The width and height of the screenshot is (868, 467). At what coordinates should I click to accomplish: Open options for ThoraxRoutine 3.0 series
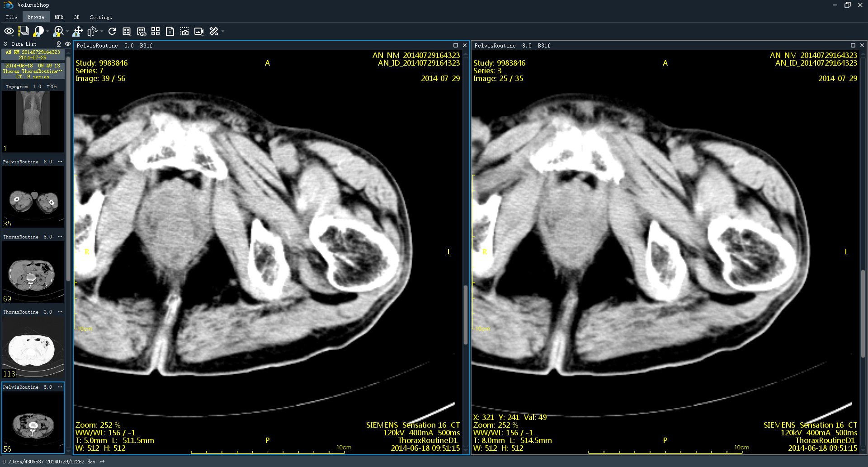coord(60,312)
